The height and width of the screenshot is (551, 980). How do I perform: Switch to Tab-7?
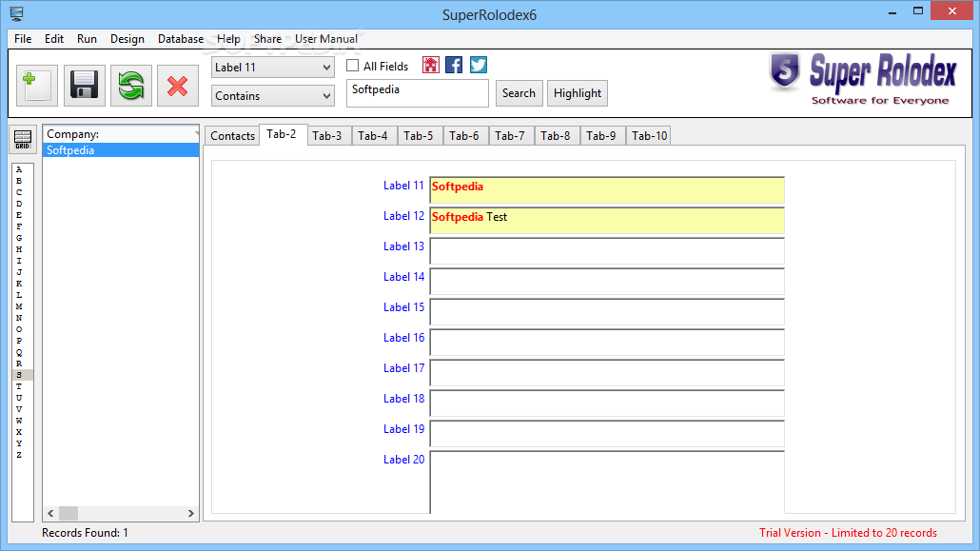[509, 136]
